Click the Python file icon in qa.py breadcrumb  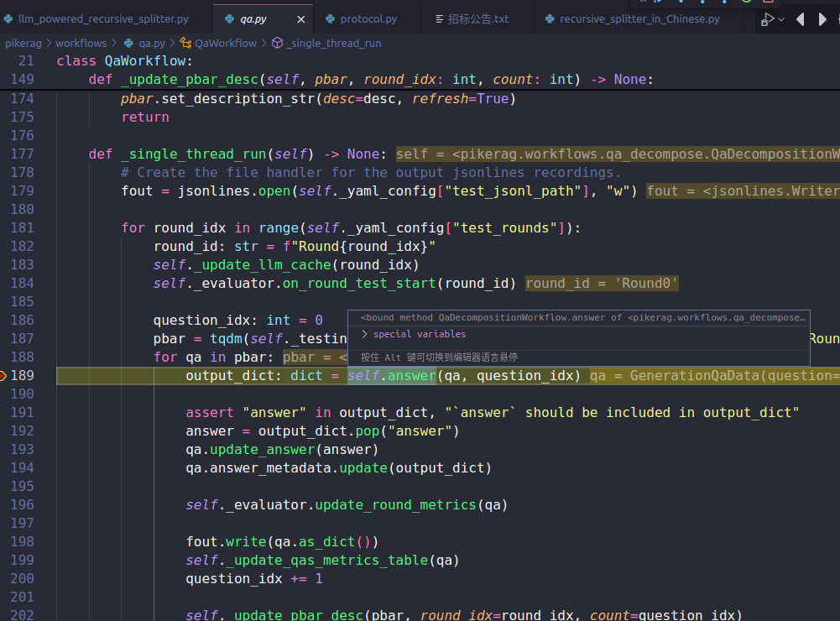128,43
